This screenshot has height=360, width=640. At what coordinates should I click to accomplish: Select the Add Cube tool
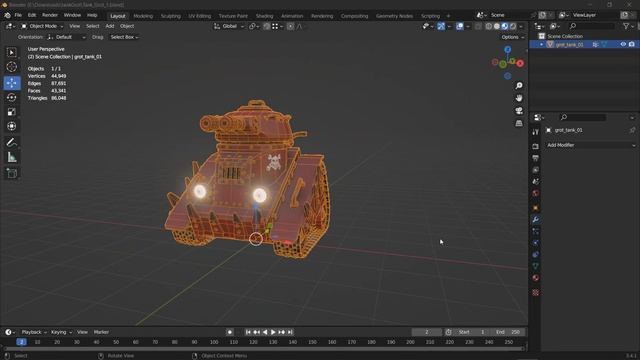point(11,173)
